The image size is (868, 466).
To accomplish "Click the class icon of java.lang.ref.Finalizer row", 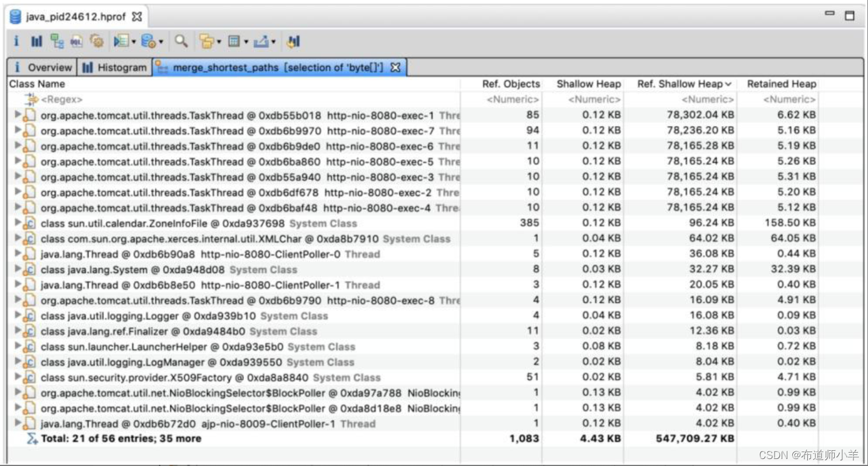I will tap(29, 331).
